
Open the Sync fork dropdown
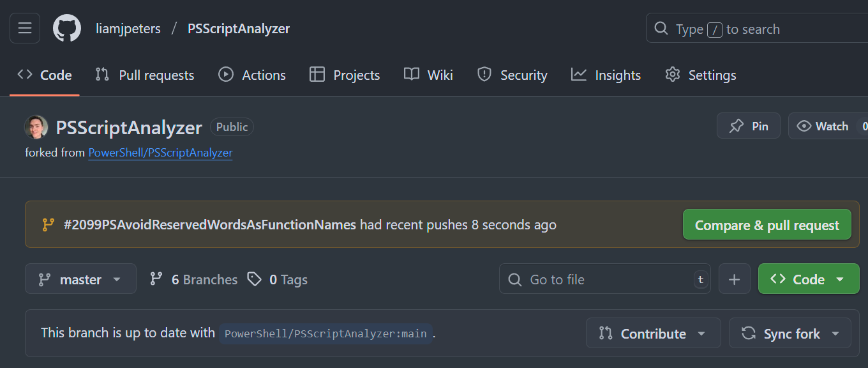(790, 333)
